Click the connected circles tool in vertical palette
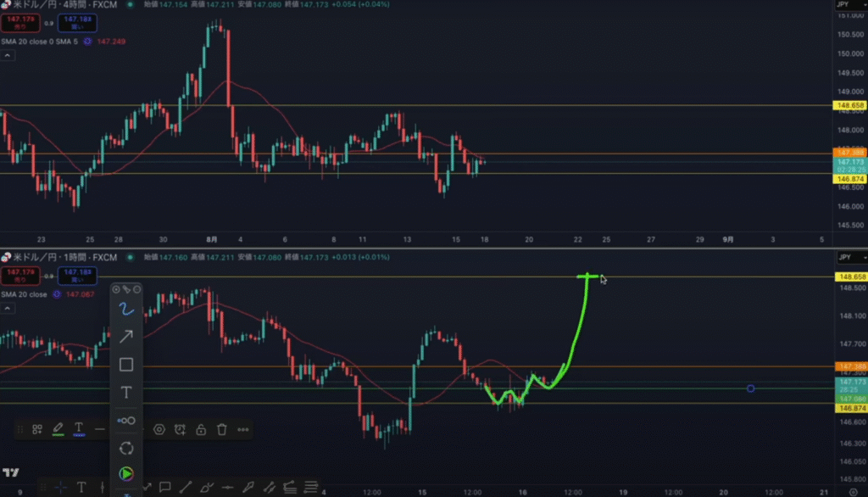 (x=126, y=421)
